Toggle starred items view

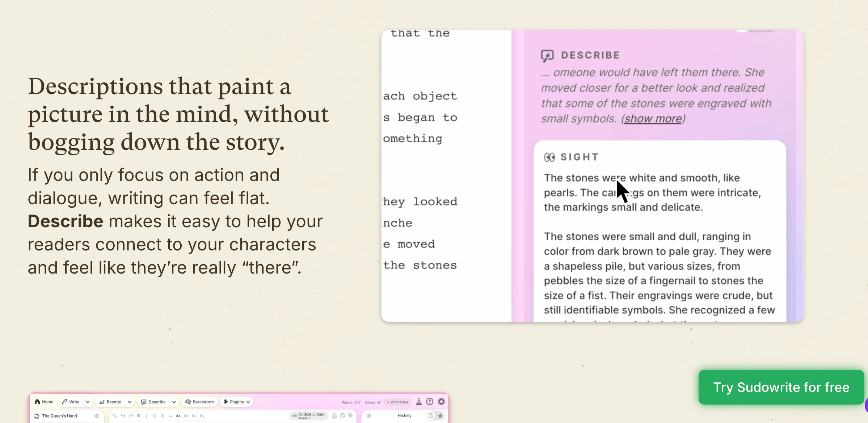click(x=440, y=416)
